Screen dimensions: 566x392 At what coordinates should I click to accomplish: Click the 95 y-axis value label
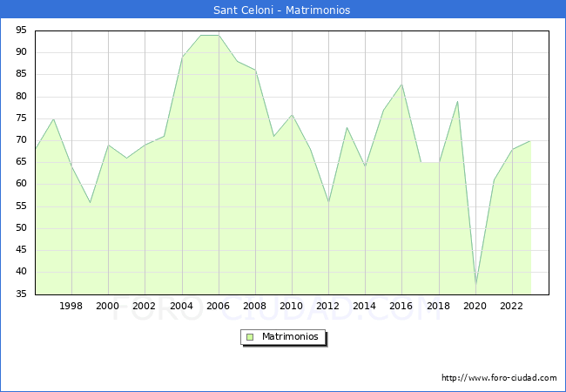19,30
